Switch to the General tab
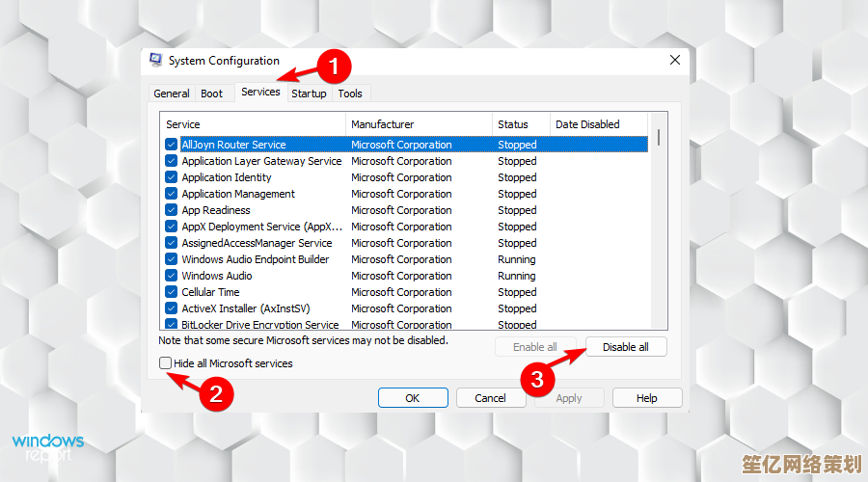The image size is (868, 482). click(x=171, y=94)
